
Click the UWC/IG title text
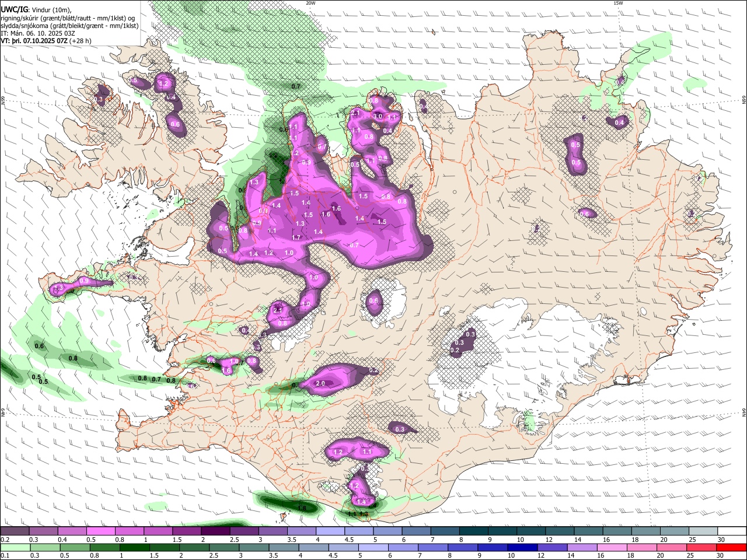pos(15,10)
